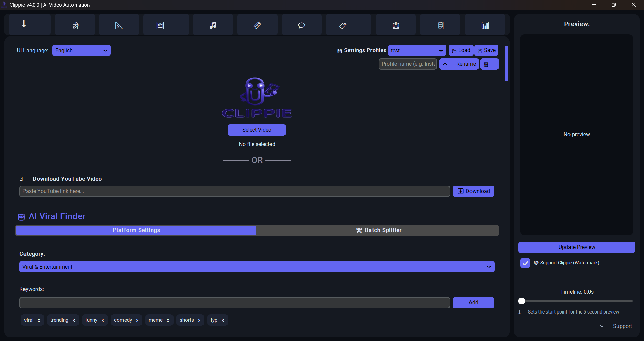The image size is (644, 341).
Task: Open the bar chart statistics tab
Action: pos(485,24)
